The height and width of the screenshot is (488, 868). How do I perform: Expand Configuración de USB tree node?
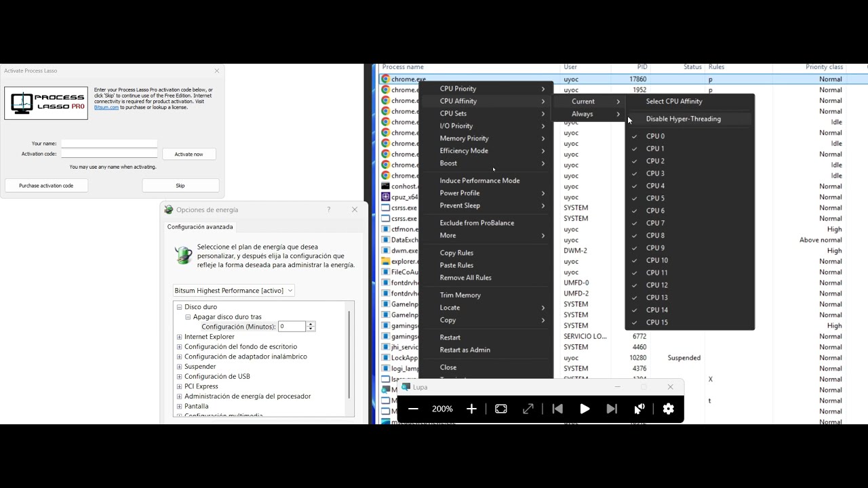pos(180,376)
